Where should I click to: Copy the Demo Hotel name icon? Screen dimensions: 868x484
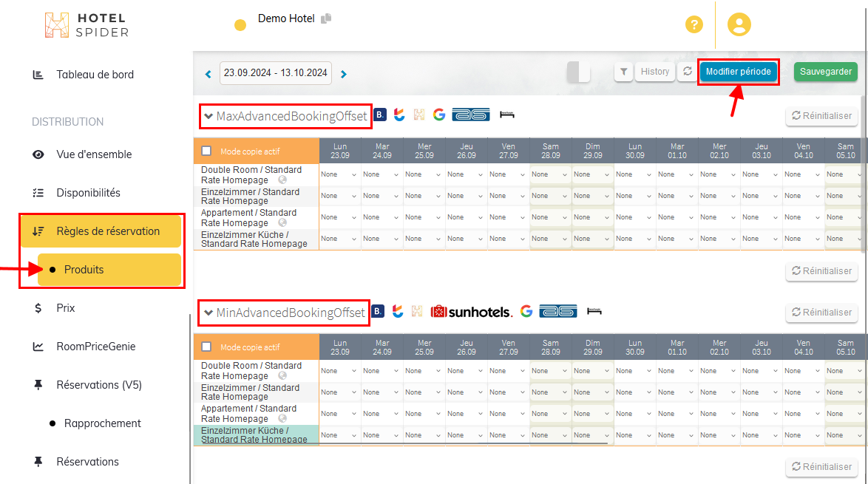coord(326,18)
